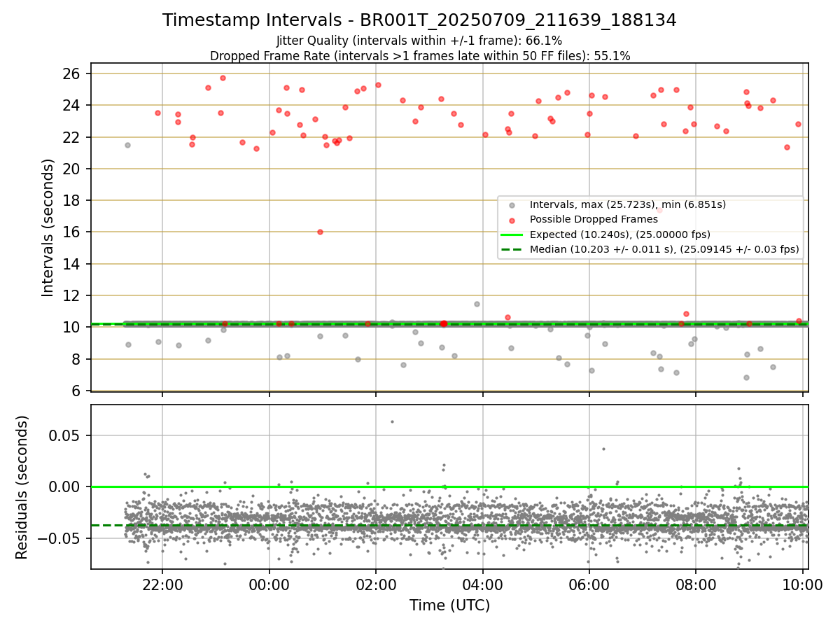The width and height of the screenshot is (840, 630).
Task: Click the 'Intervals (seconds)' y-axis label
Action: pos(48,227)
